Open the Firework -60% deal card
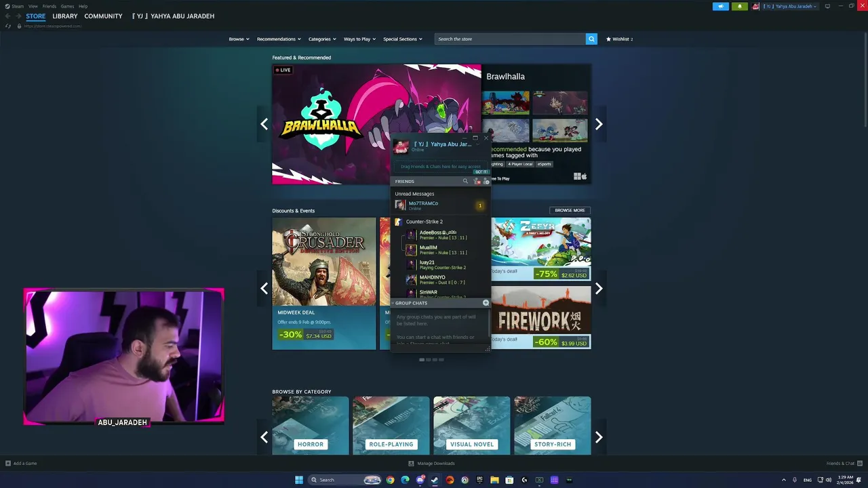 click(x=540, y=317)
